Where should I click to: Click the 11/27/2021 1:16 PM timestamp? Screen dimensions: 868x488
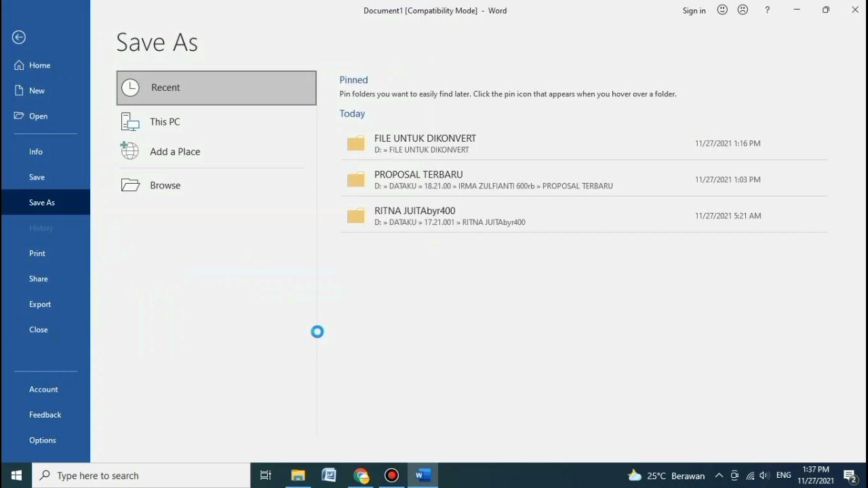coord(728,144)
